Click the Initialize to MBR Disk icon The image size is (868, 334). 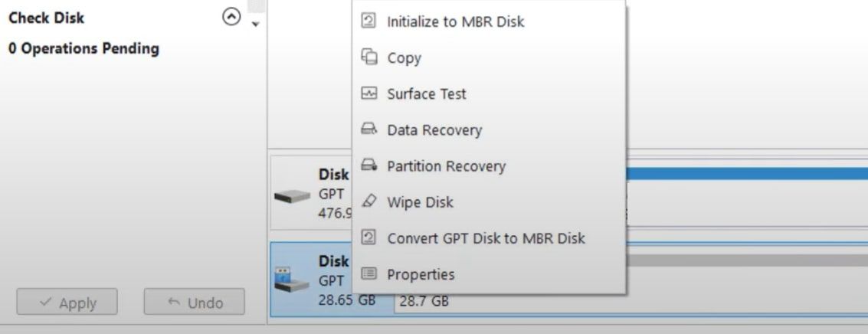[368, 21]
